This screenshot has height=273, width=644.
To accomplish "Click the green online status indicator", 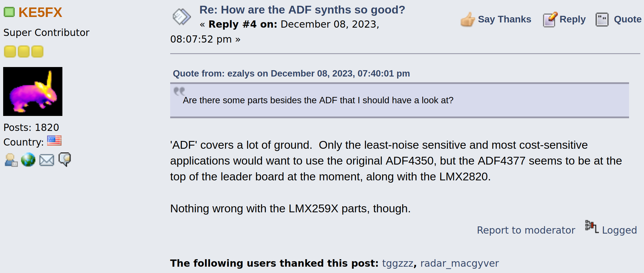I will coord(9,12).
